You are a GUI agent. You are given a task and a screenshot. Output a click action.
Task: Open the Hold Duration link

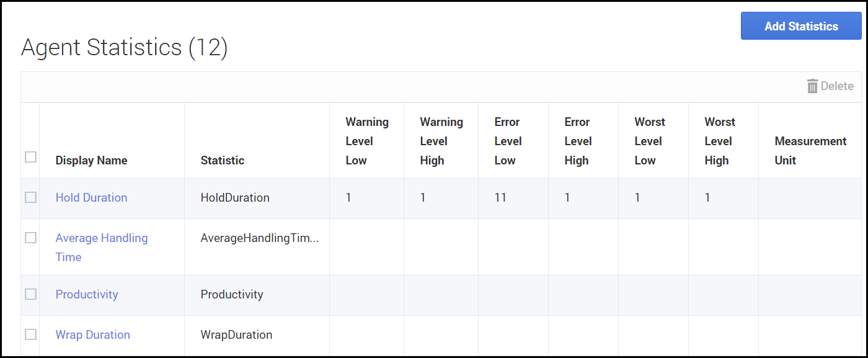click(91, 197)
